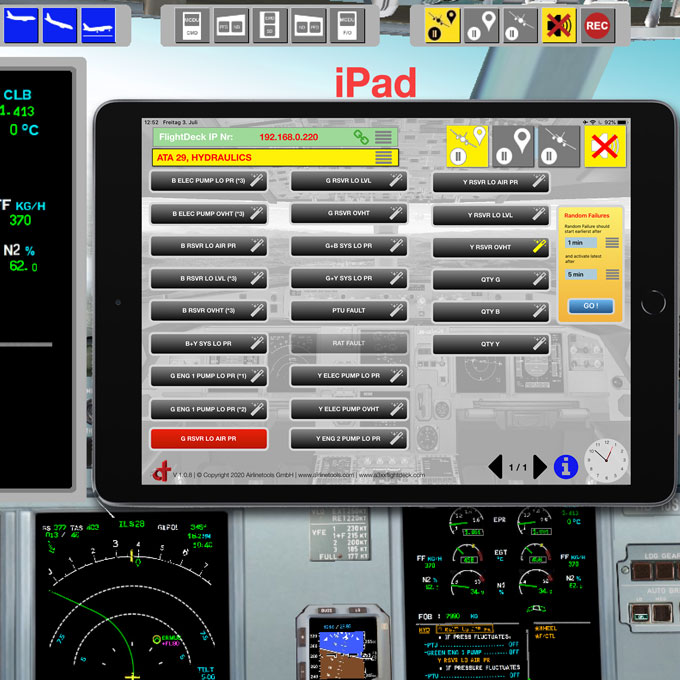This screenshot has width=680, height=680.
Task: Open the list menu beside the 5 min field
Action: (612, 275)
